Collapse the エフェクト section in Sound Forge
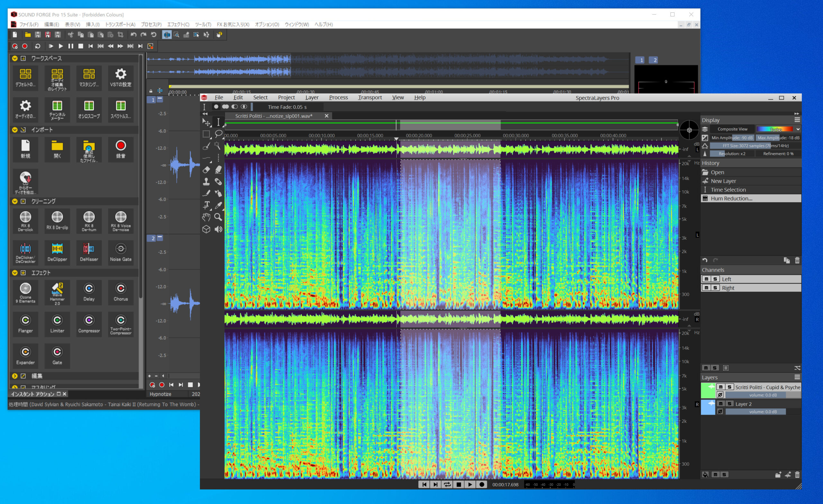Screen dimensions: 823x504 [x=15, y=273]
